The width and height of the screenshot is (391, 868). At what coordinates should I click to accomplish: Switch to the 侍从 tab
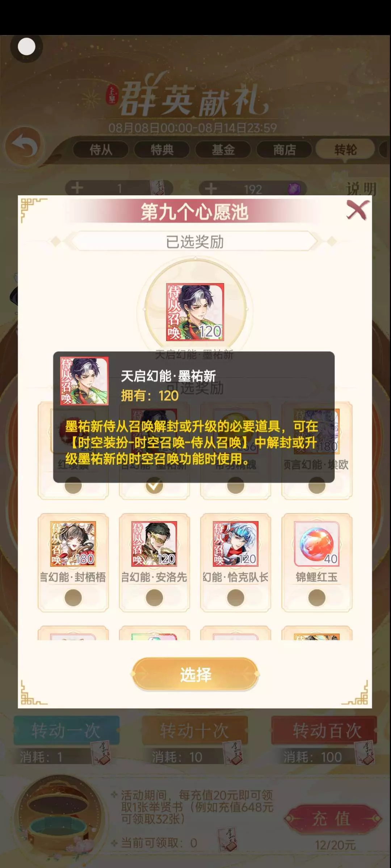point(101,150)
